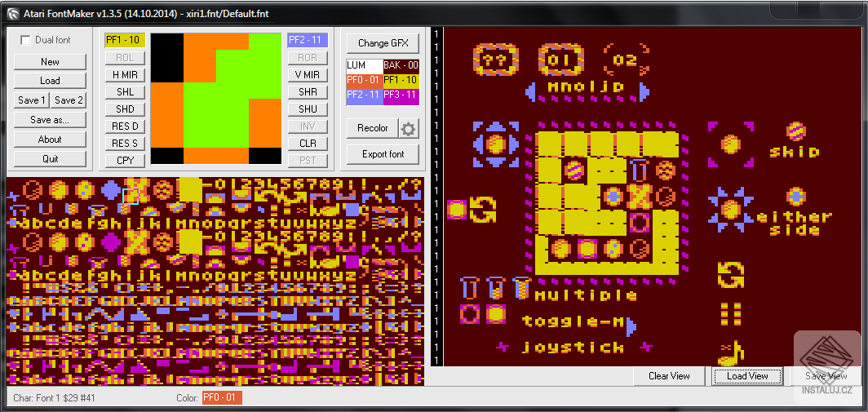Open recolor settings gear icon
This screenshot has width=868, height=412.
(409, 128)
